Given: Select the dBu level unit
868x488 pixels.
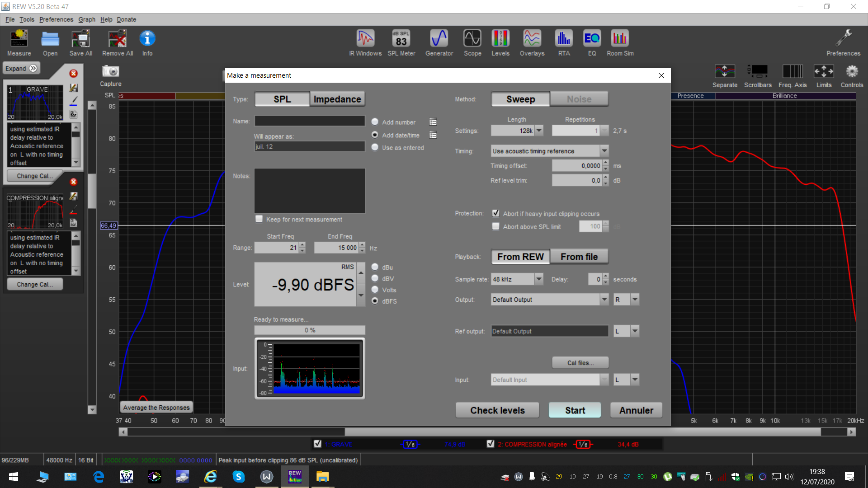Looking at the screenshot, I should point(375,267).
